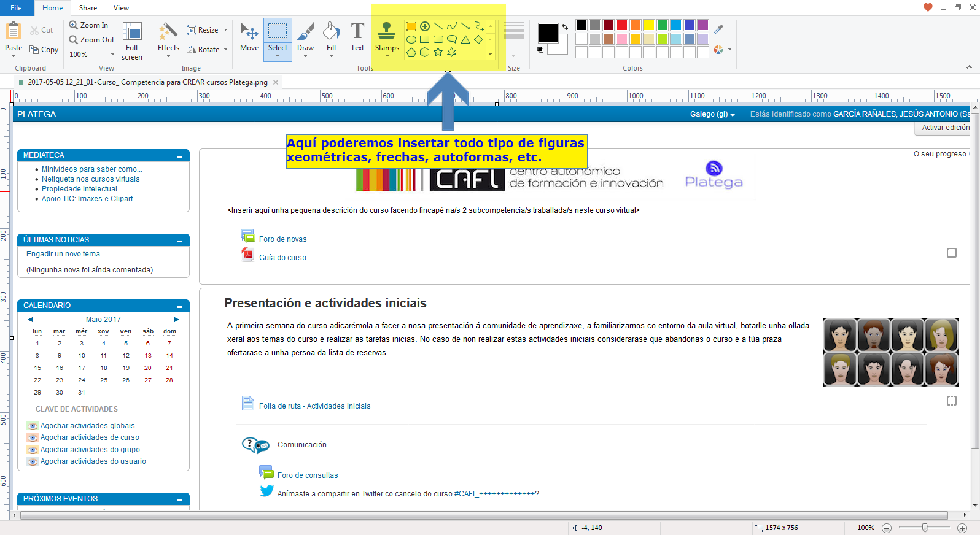Screen dimensions: 980x535
Task: Pick the pentagon shape
Action: [411, 52]
